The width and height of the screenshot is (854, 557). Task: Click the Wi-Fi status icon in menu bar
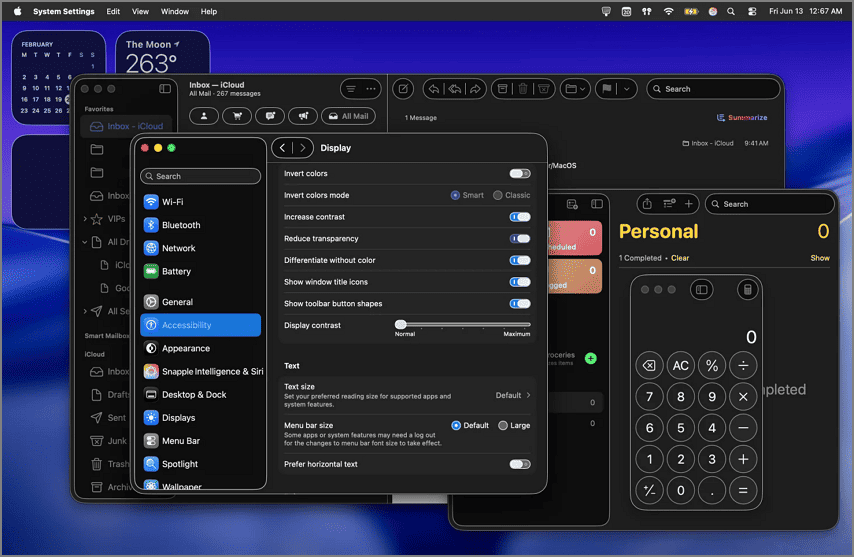click(x=668, y=11)
